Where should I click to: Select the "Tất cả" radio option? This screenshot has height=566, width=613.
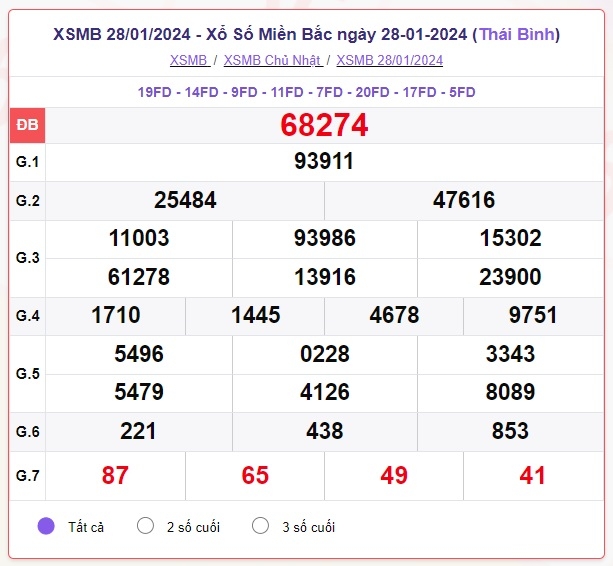[x=46, y=526]
